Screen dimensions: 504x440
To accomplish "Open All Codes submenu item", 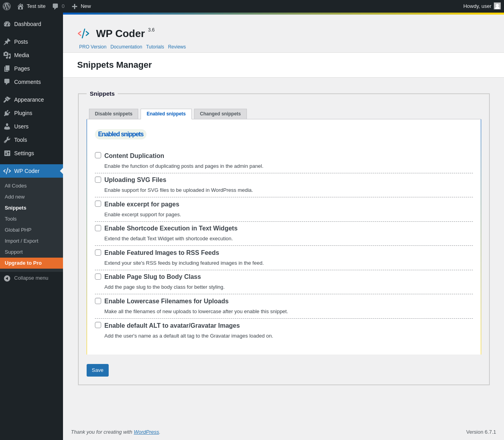I will pyautogui.click(x=31, y=186).
